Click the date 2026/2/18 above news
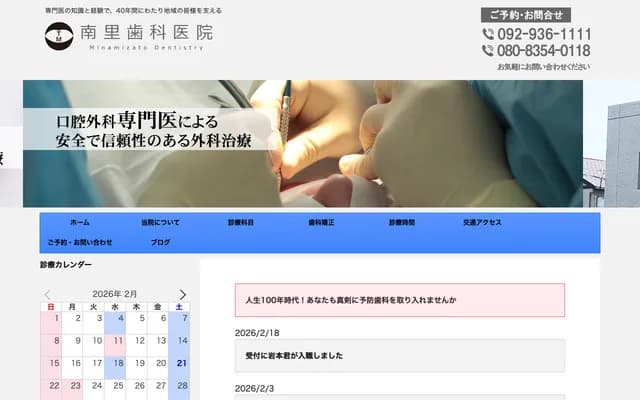Viewport: 640px width, 400px height. pyautogui.click(x=257, y=333)
